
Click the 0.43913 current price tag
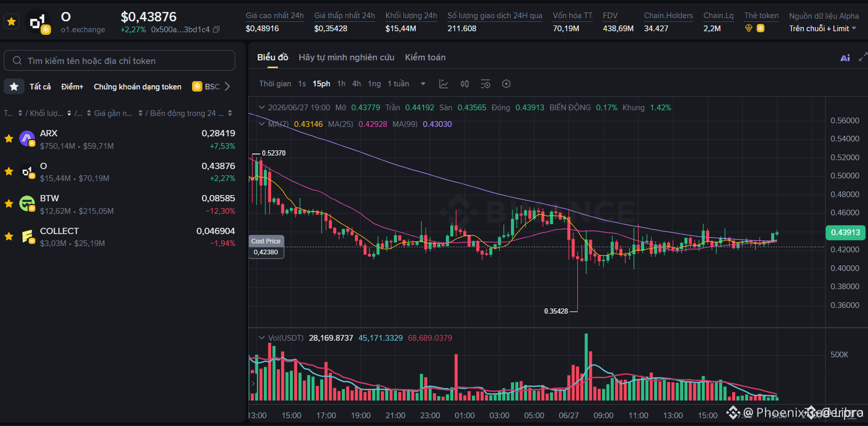[845, 232]
